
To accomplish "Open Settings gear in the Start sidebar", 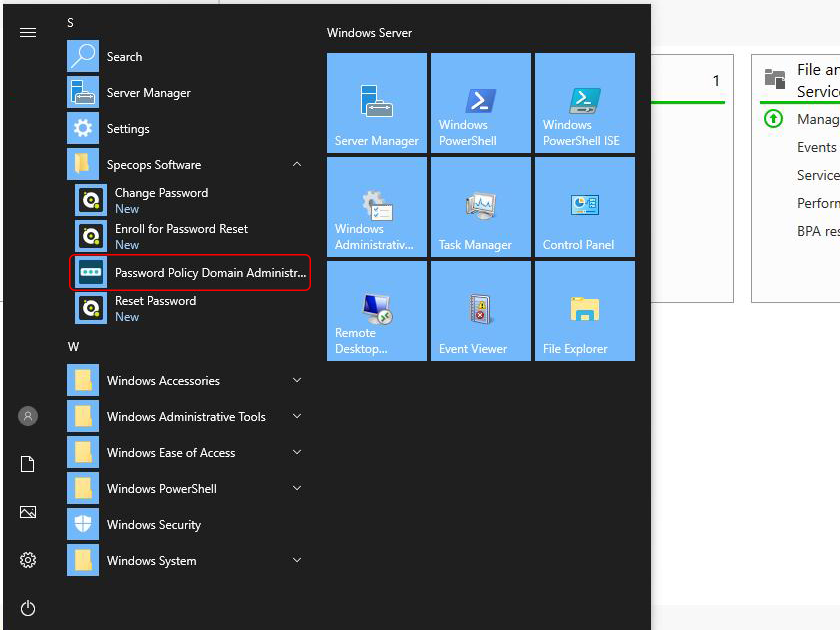I will coord(28,560).
